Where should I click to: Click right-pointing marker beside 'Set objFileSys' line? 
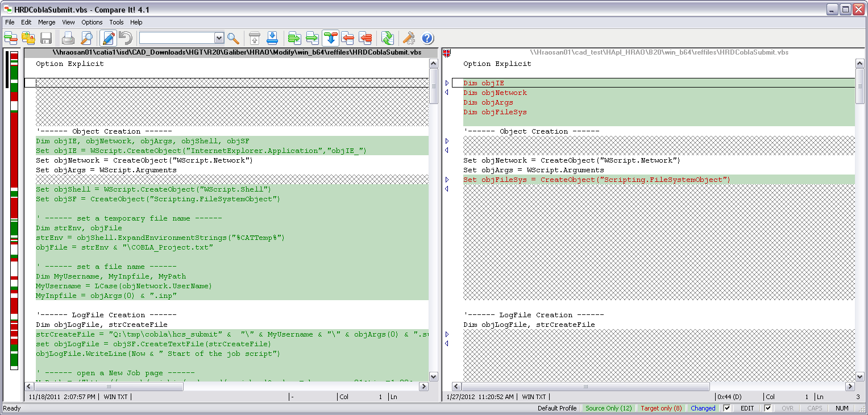click(x=447, y=180)
